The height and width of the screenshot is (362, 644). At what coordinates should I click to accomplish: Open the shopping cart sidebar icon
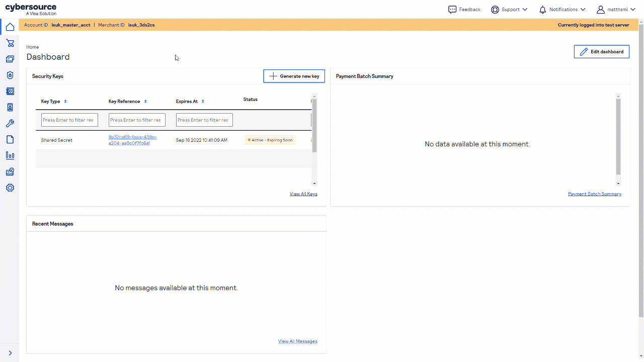point(10,43)
